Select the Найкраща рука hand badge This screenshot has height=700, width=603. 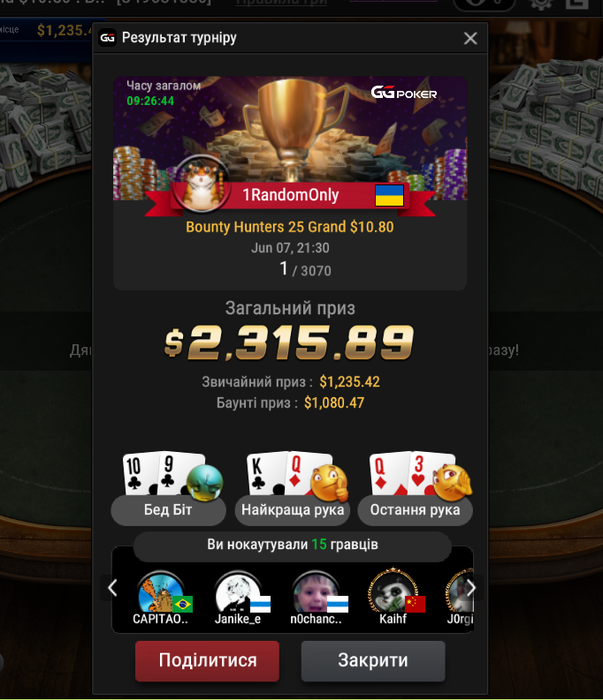point(292,510)
